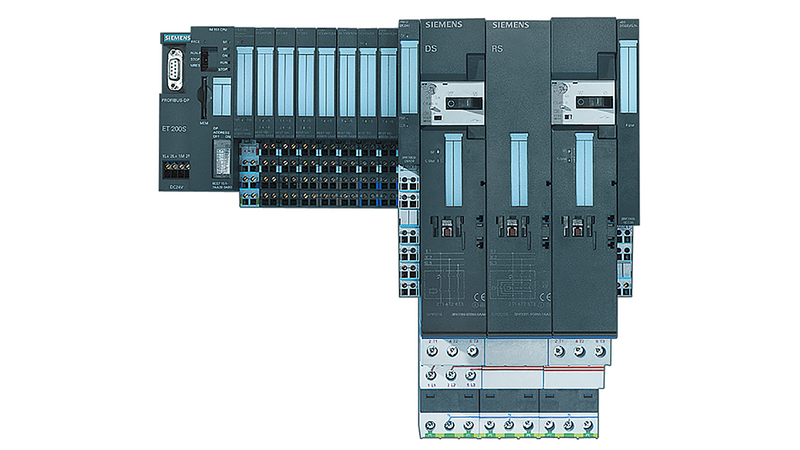Screen dimensions: 800x450
Task: Click the RS label on the motor starter
Action: 497,48
